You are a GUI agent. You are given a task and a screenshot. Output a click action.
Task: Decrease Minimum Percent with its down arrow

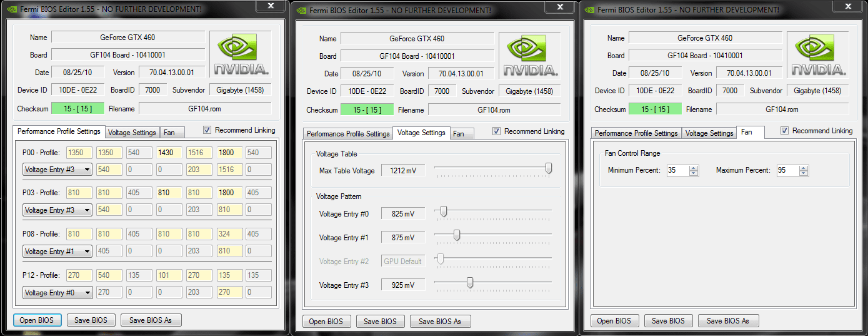click(694, 173)
